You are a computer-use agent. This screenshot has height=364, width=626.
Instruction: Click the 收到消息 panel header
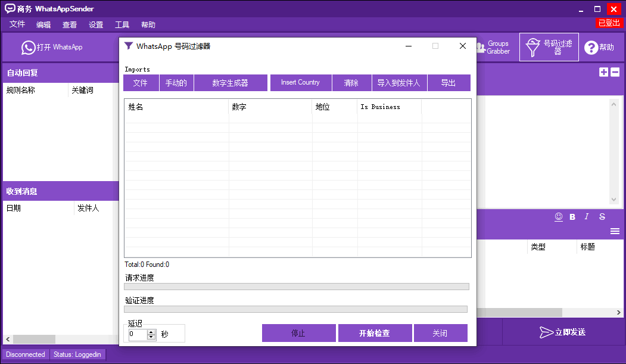point(61,191)
